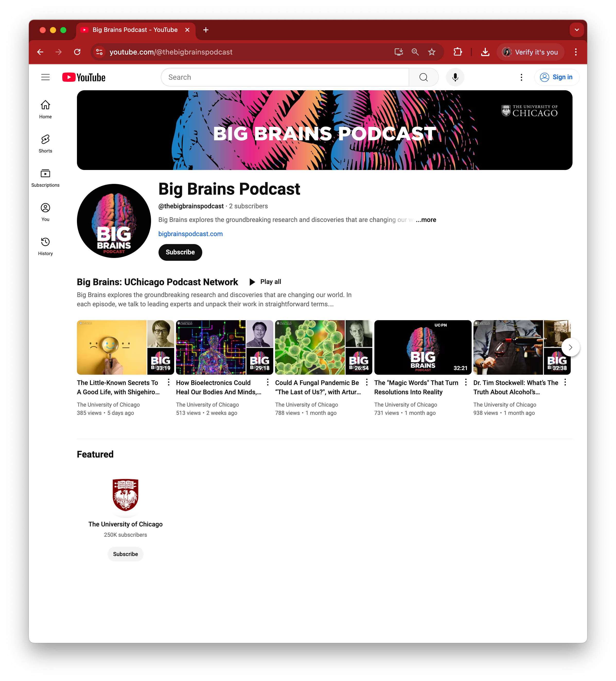Go to the YouTube logo home link

[x=84, y=77]
